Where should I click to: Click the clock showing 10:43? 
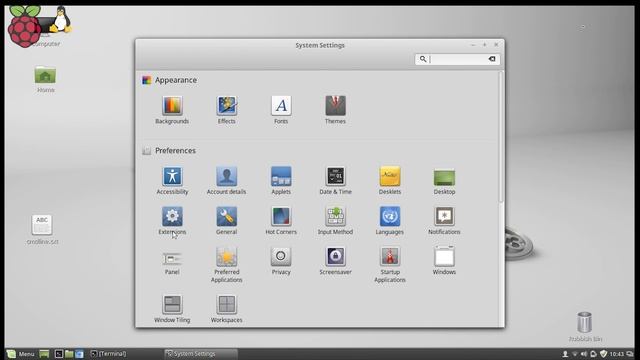point(617,354)
